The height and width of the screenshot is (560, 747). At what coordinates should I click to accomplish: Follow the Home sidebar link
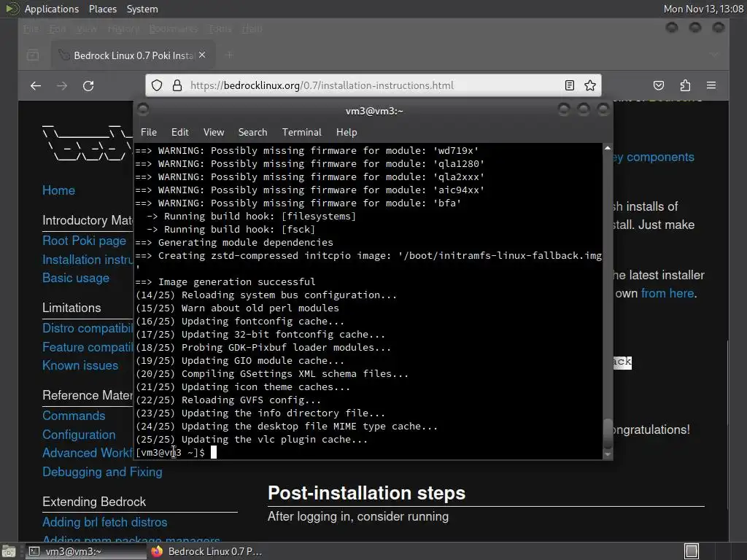pyautogui.click(x=58, y=190)
